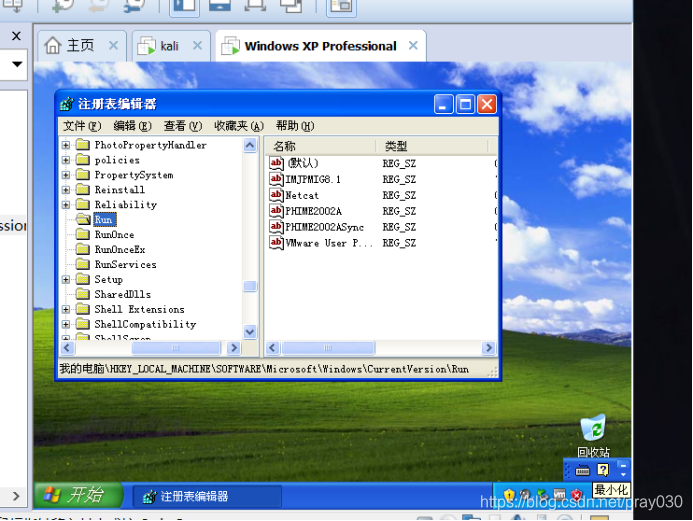
Task: Click the language bar keyboard icon
Action: click(x=583, y=471)
